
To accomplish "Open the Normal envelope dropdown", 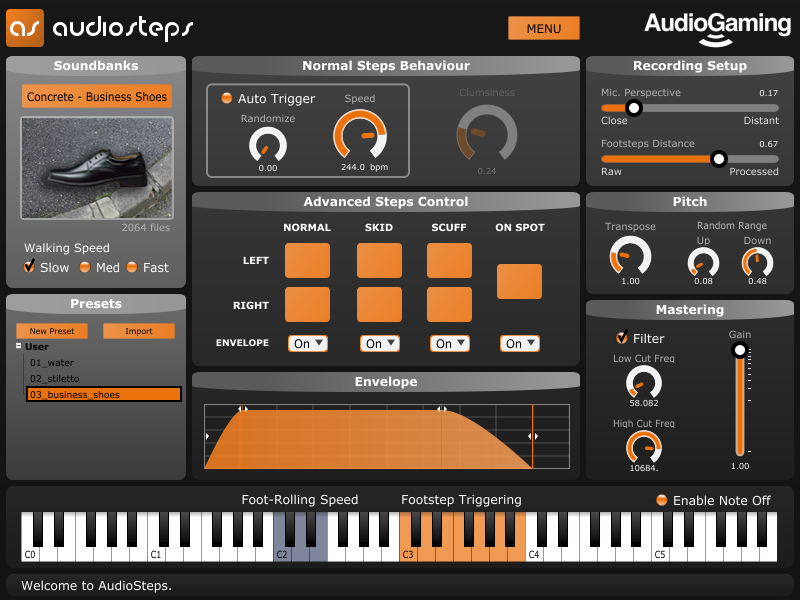I will (x=308, y=343).
